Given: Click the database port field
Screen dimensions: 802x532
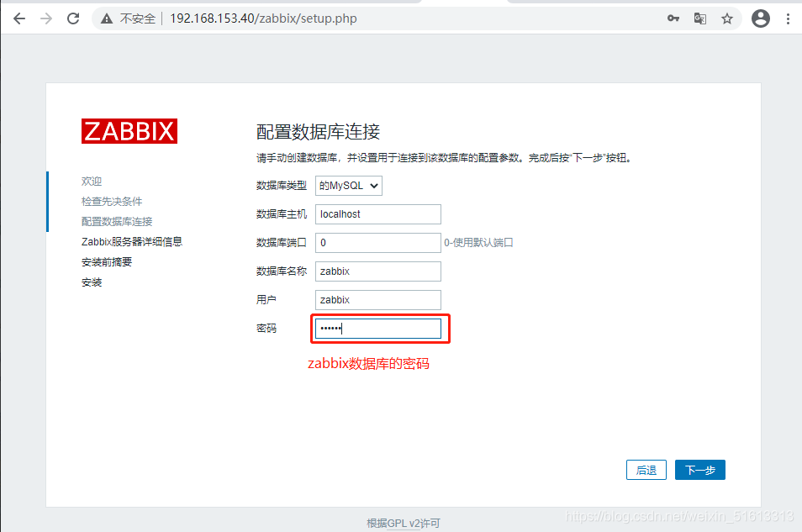Looking at the screenshot, I should click(x=378, y=243).
